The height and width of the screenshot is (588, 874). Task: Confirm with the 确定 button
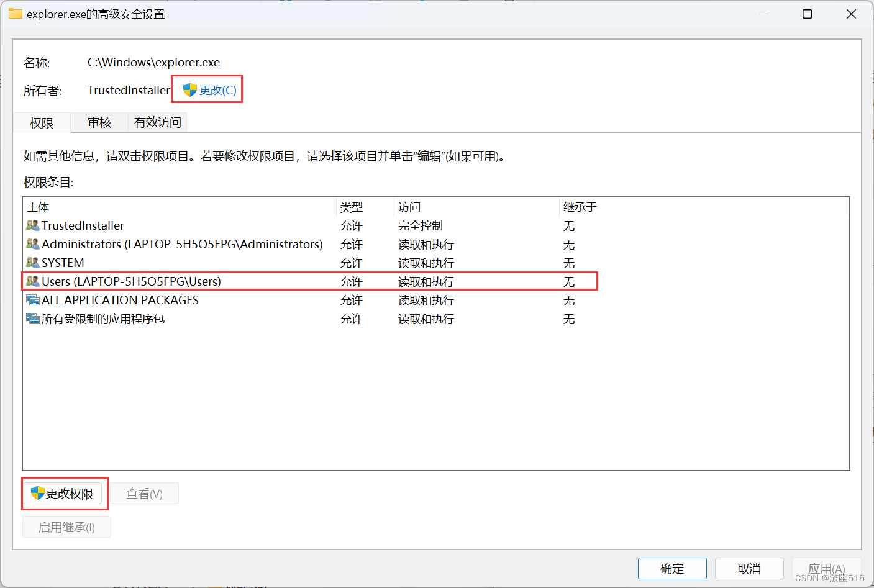tap(672, 568)
